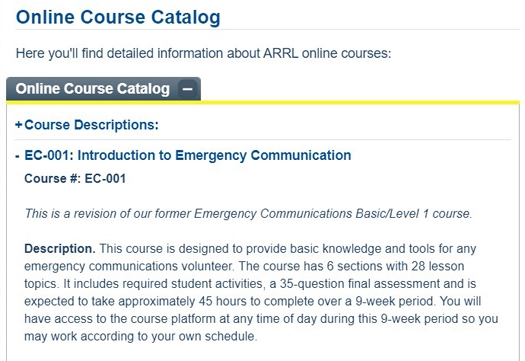Click the large Online Course Catalog page title
Screen dimensions: 525x361
click(118, 17)
